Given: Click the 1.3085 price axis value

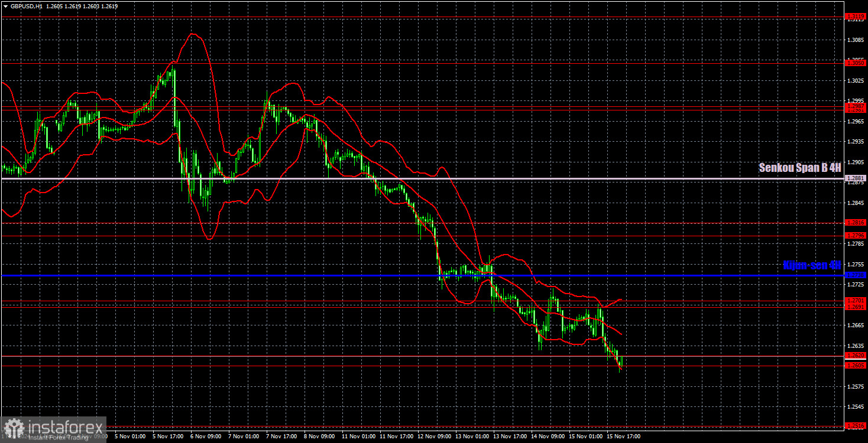Looking at the screenshot, I should (x=856, y=40).
